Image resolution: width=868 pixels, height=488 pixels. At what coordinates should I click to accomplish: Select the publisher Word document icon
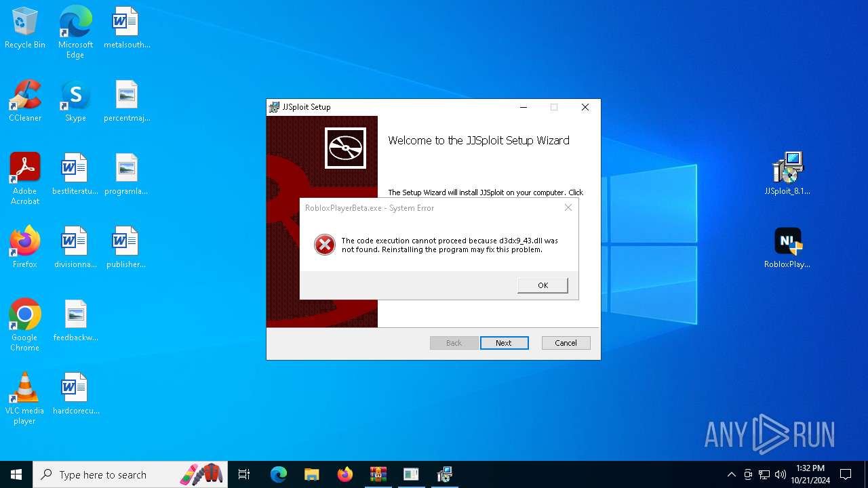pos(127,248)
